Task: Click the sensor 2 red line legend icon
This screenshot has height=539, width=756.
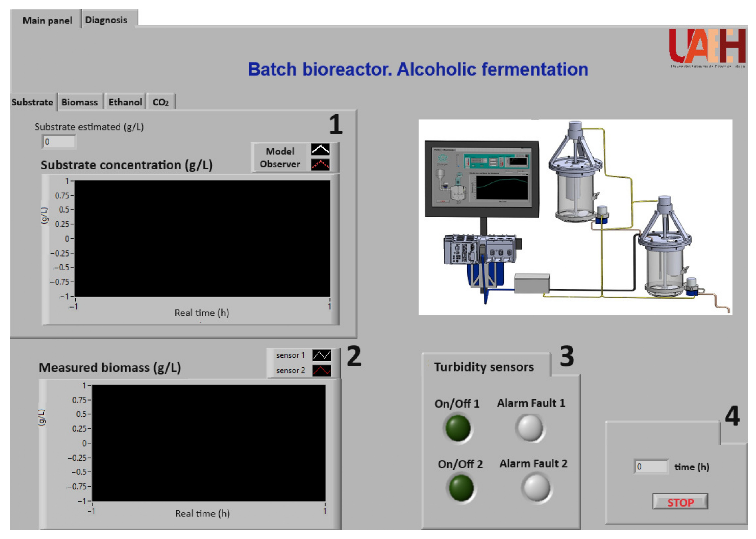Action: (x=321, y=370)
